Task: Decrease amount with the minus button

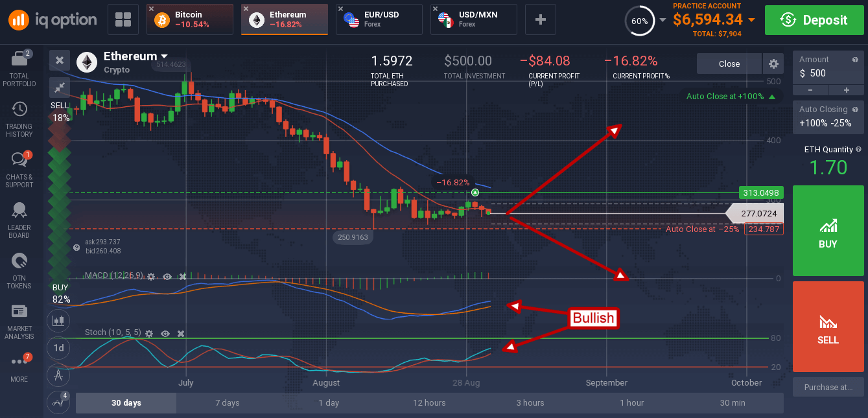Action: pyautogui.click(x=810, y=90)
